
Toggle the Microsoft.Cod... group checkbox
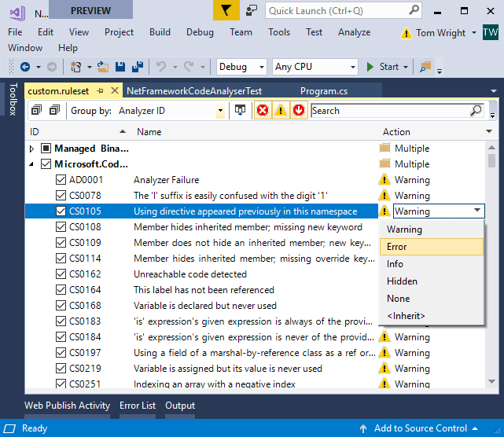(x=46, y=163)
